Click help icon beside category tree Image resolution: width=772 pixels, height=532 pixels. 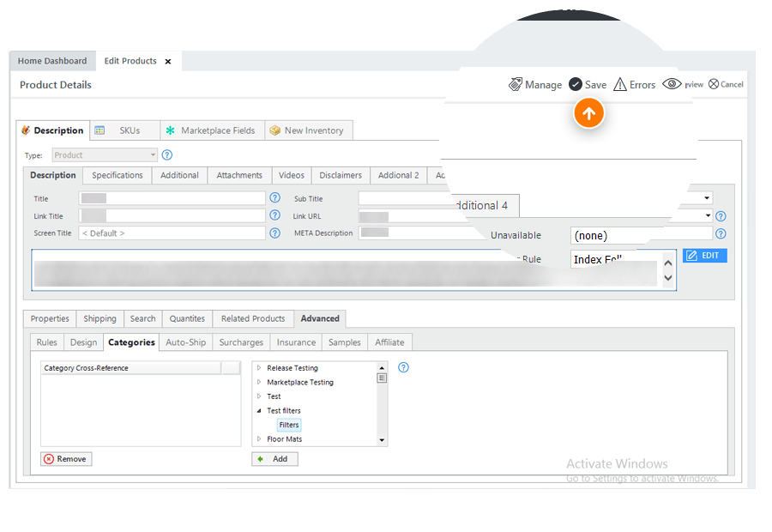click(403, 367)
